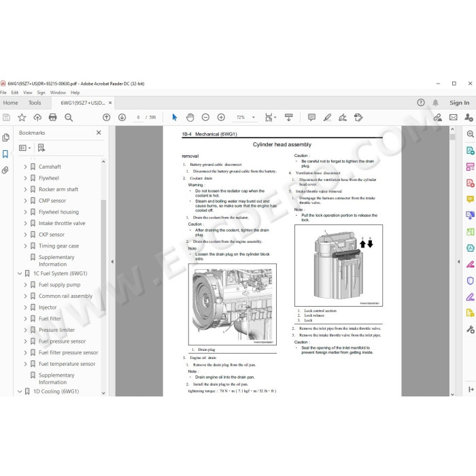The height and width of the screenshot is (476, 476).
Task: Zoom in with the plus circle icon
Action: coord(221,118)
